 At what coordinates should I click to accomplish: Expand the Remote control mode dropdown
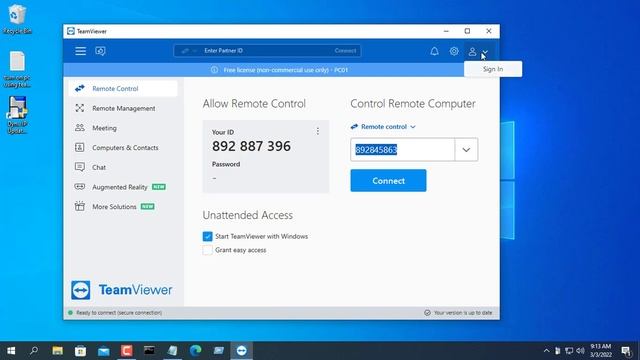coord(383,127)
